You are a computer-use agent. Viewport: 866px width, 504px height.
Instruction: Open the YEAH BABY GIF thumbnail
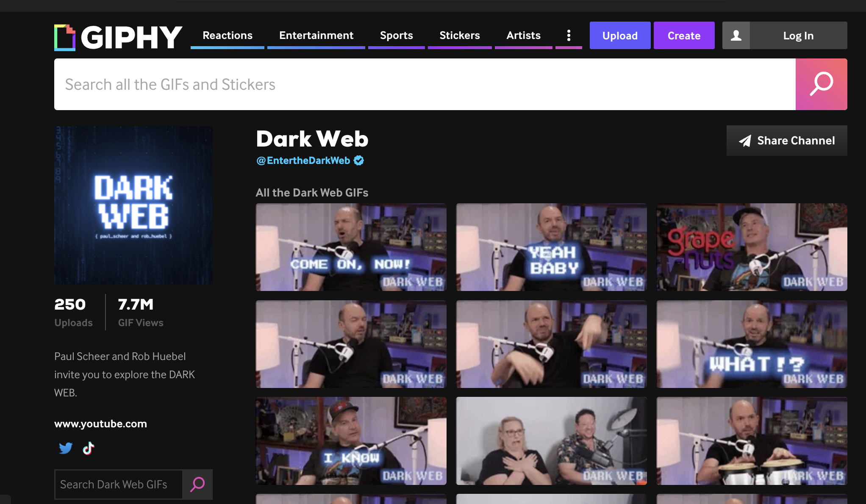[551, 247]
